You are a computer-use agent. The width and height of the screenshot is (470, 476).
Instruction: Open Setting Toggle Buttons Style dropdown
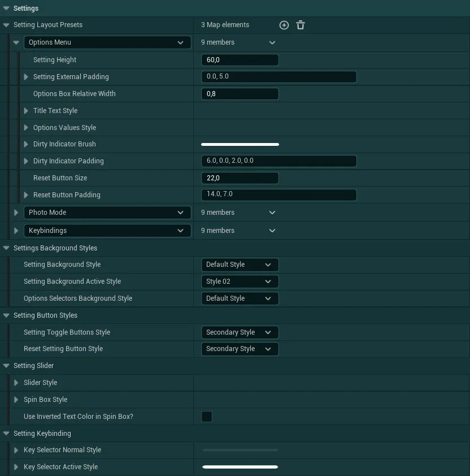click(x=240, y=332)
